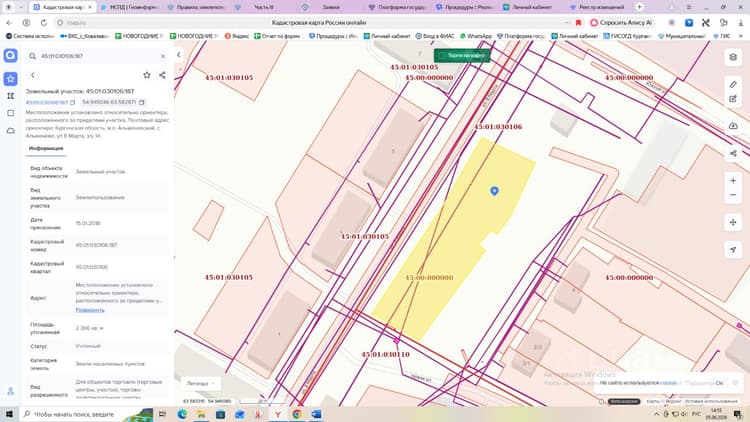Screen dimensions: 750x422
Task: Toggle the 'Торги на карте' checkbox
Action: coord(442,56)
